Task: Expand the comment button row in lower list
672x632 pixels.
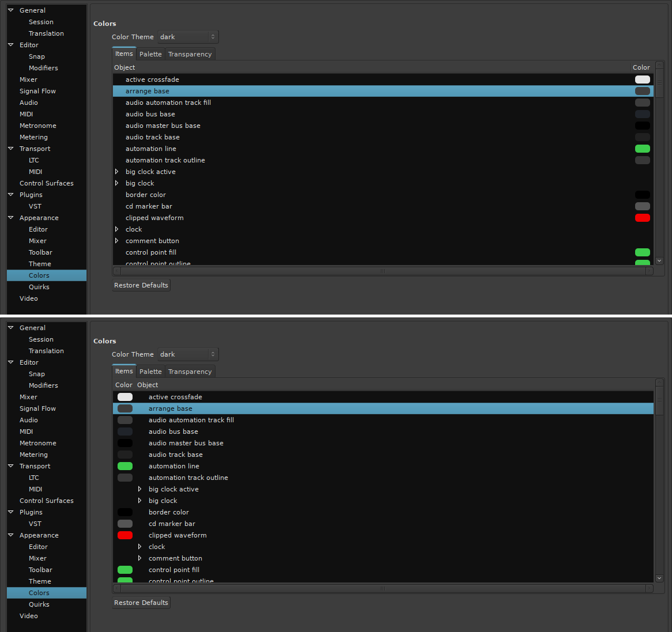Action: [x=140, y=558]
